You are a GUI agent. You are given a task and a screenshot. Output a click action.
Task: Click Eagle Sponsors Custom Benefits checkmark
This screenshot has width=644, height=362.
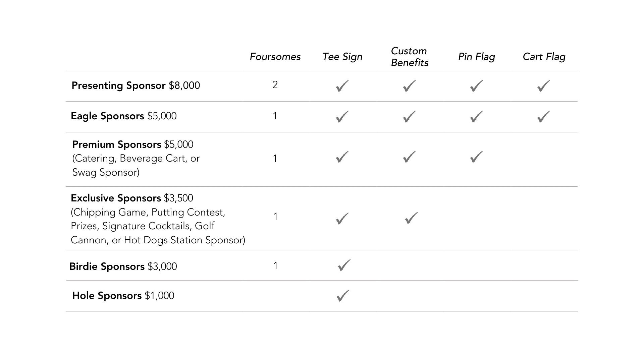pos(409,117)
